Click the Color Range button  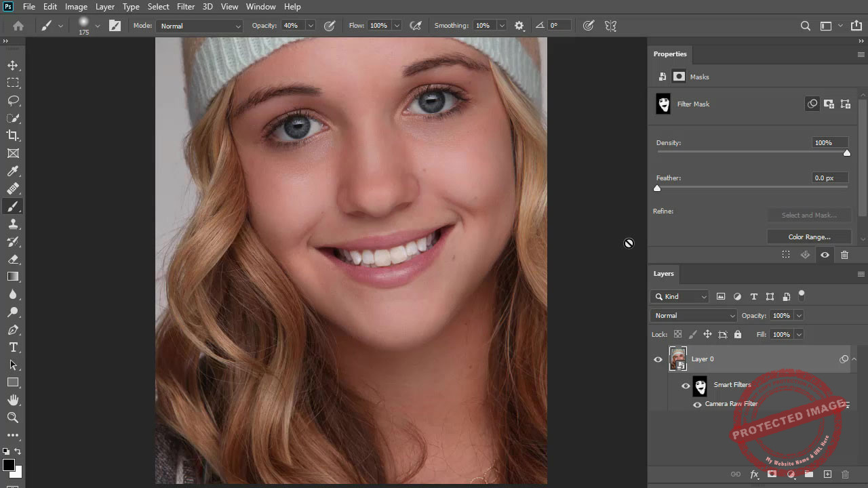click(809, 237)
